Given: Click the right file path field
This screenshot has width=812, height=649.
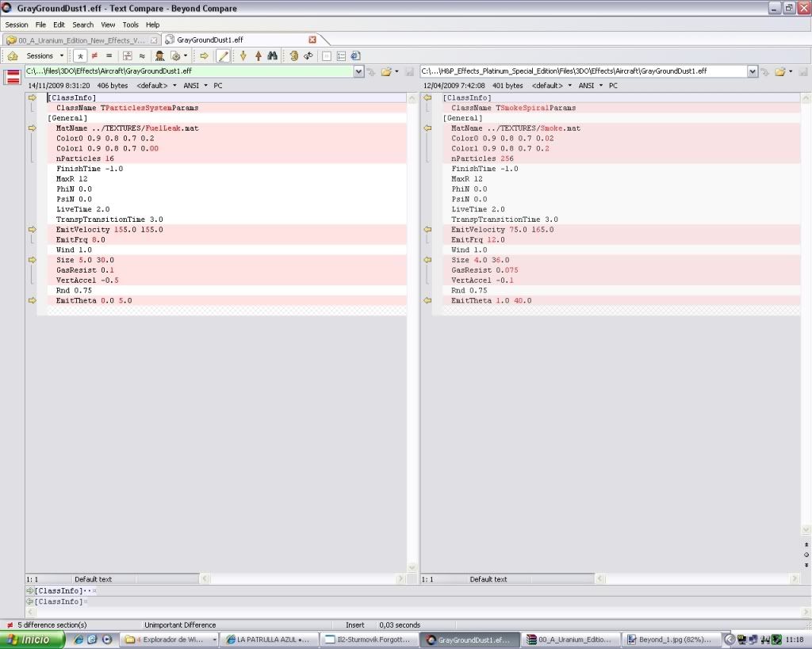Looking at the screenshot, I should (584, 71).
